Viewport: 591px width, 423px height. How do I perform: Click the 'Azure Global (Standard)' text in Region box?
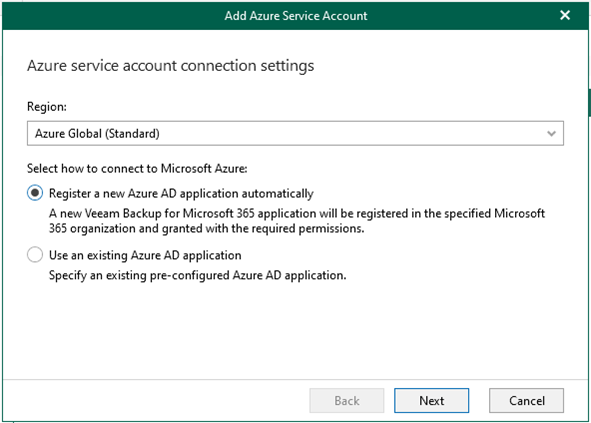(x=97, y=133)
